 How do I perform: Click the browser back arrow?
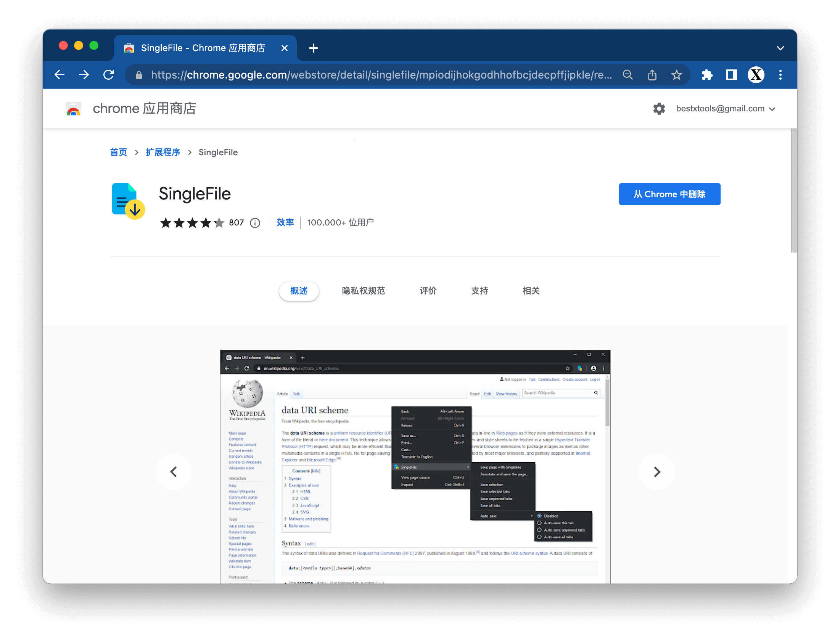click(x=60, y=75)
